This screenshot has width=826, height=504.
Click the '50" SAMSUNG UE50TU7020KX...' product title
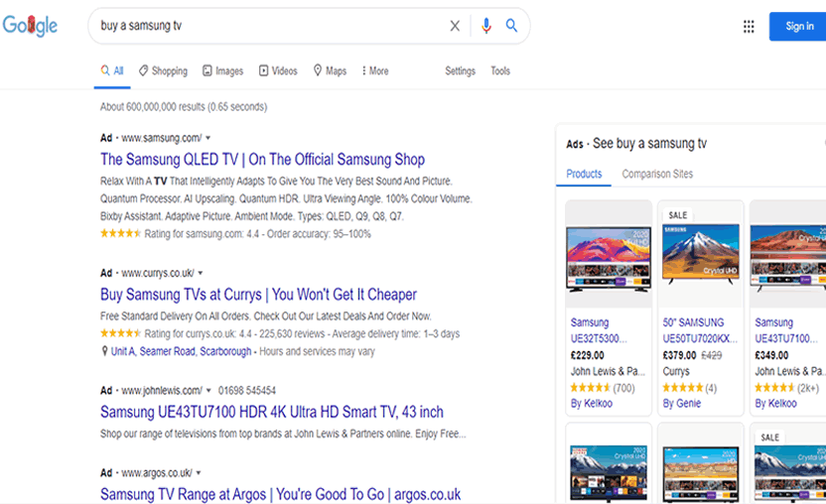coord(700,330)
